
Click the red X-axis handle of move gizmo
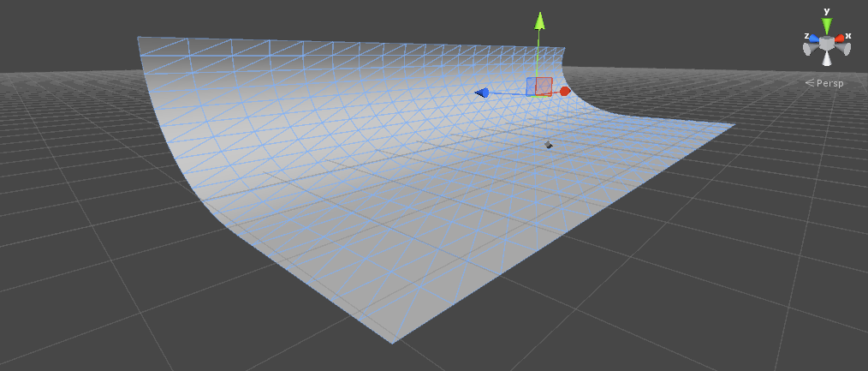[x=565, y=91]
